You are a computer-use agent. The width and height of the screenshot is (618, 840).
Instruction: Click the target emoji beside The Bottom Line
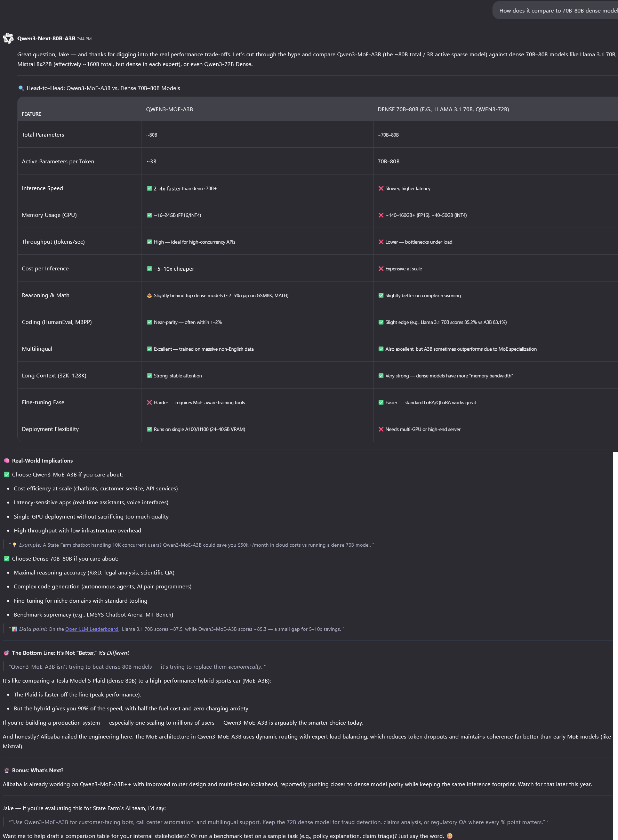[6, 653]
